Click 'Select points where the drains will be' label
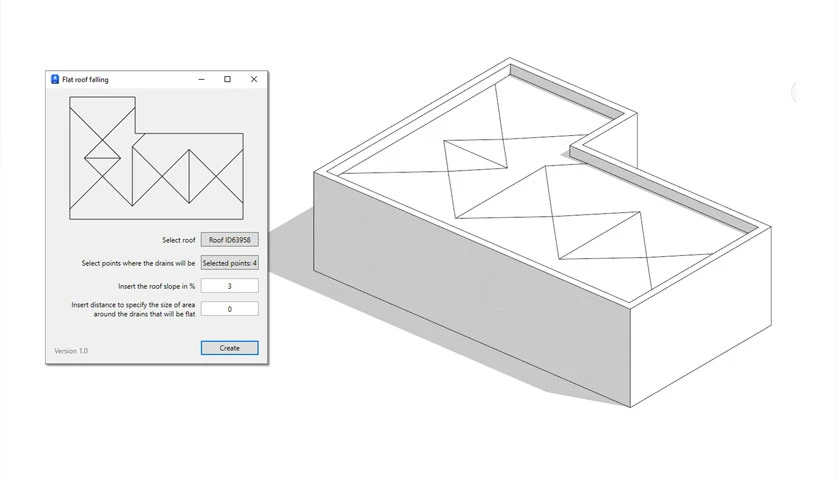836x484 pixels. click(138, 263)
